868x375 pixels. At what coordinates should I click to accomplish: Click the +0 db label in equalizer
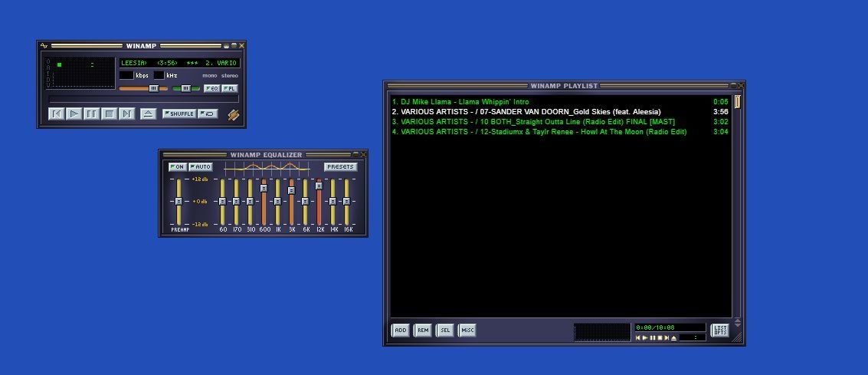pyautogui.click(x=200, y=202)
